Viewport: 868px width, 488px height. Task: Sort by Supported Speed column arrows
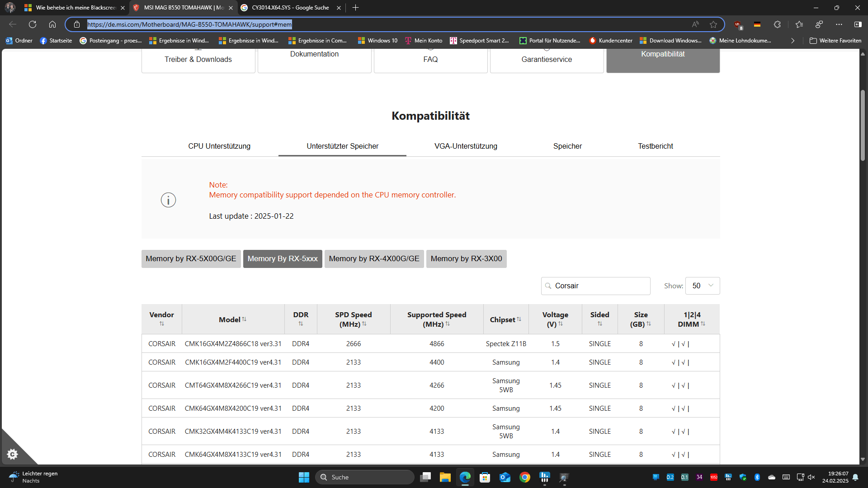coord(448,324)
